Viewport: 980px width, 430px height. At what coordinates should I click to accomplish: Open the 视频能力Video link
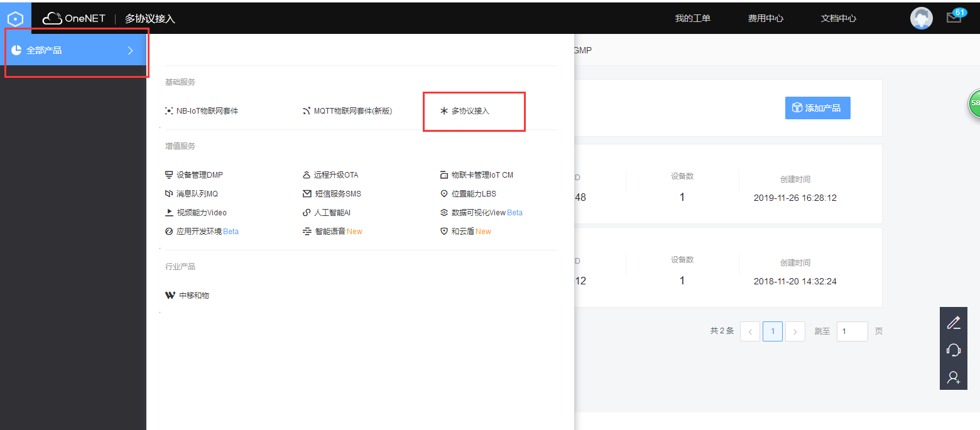click(202, 212)
